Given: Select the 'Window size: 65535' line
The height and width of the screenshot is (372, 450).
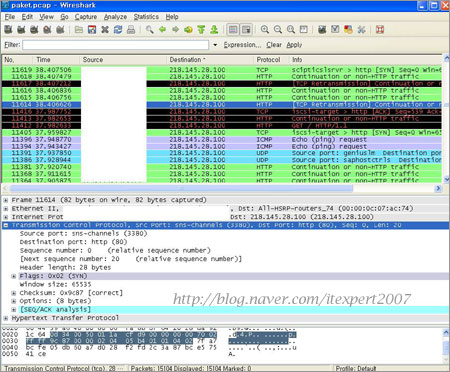Looking at the screenshot, I should [x=55, y=284].
